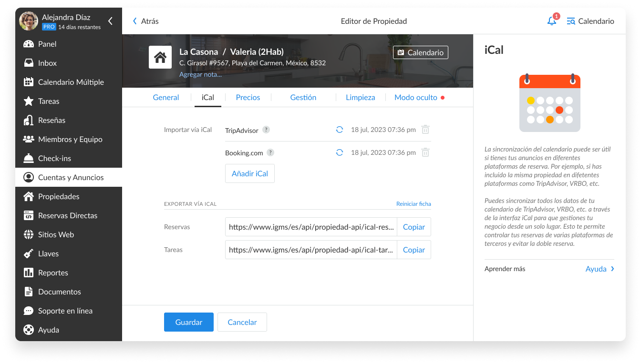Switch to the Limpieza tab

(x=360, y=97)
